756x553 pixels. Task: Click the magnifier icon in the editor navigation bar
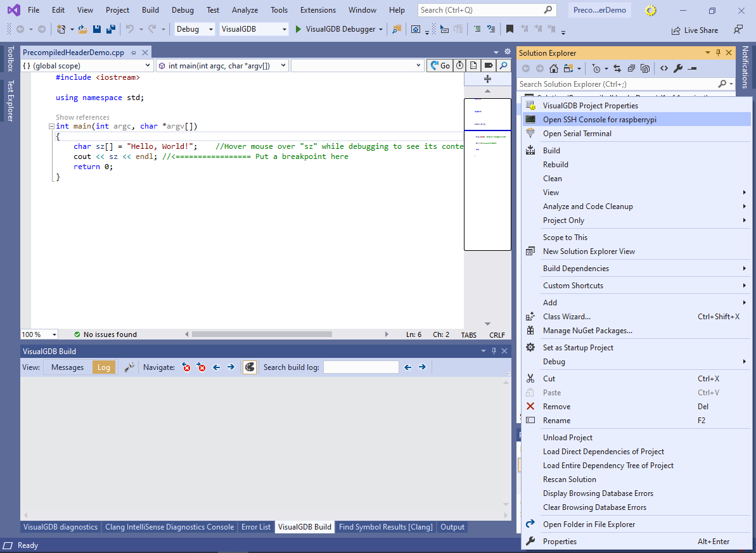503,66
